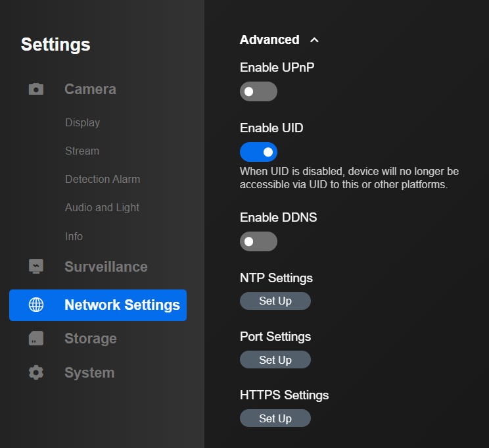Collapse the Advanced section chevron
Screen dimensions: 489x448
(314, 40)
